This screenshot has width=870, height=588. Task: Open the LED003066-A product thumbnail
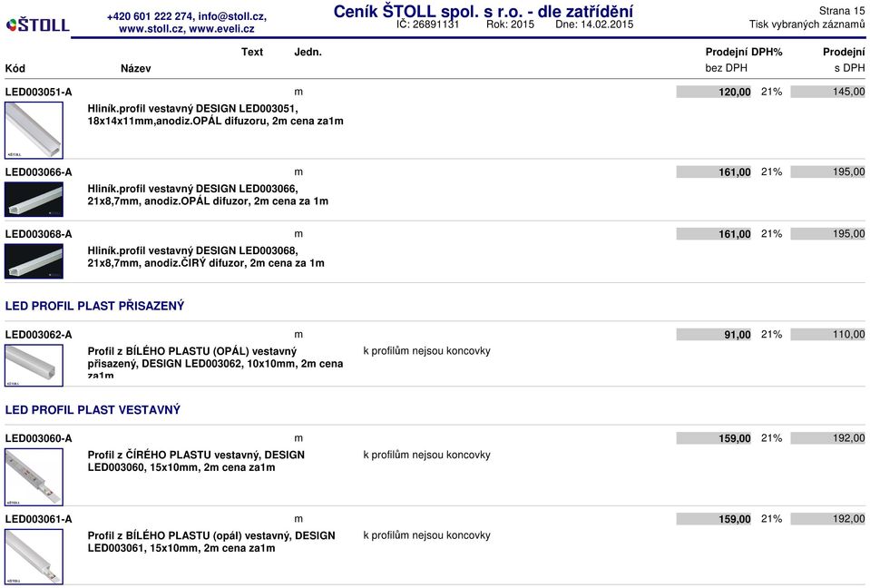34,200
